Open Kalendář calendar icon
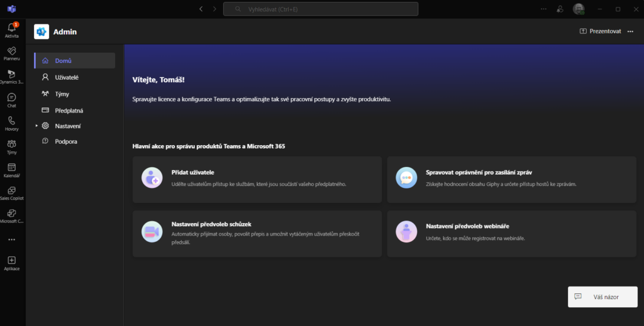This screenshot has height=326, width=644. (x=11, y=170)
